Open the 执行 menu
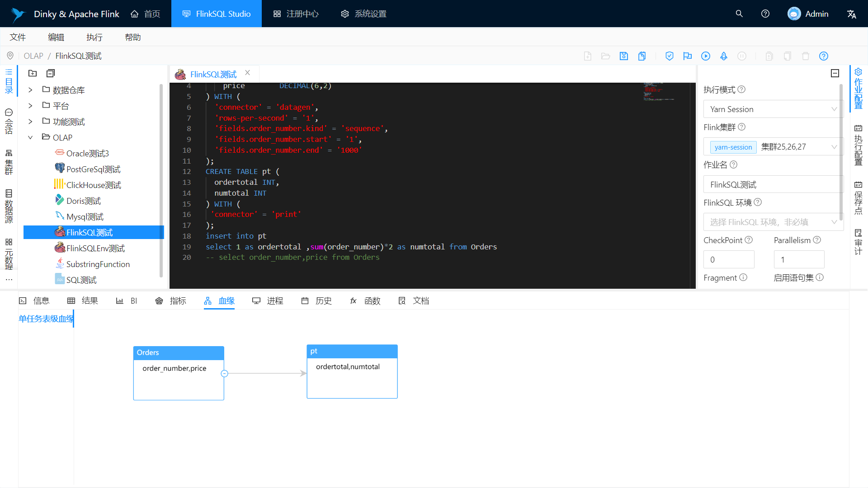The width and height of the screenshot is (868, 488). pos(94,37)
